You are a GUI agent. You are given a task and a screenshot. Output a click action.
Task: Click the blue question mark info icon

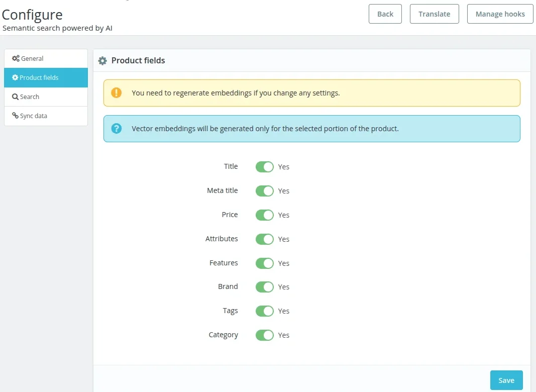[x=117, y=129]
